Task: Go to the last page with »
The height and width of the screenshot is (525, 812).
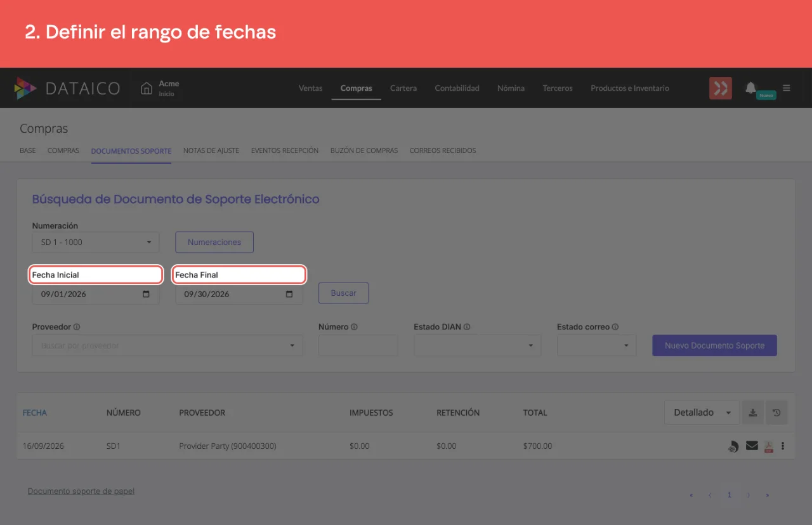Action: (x=768, y=495)
